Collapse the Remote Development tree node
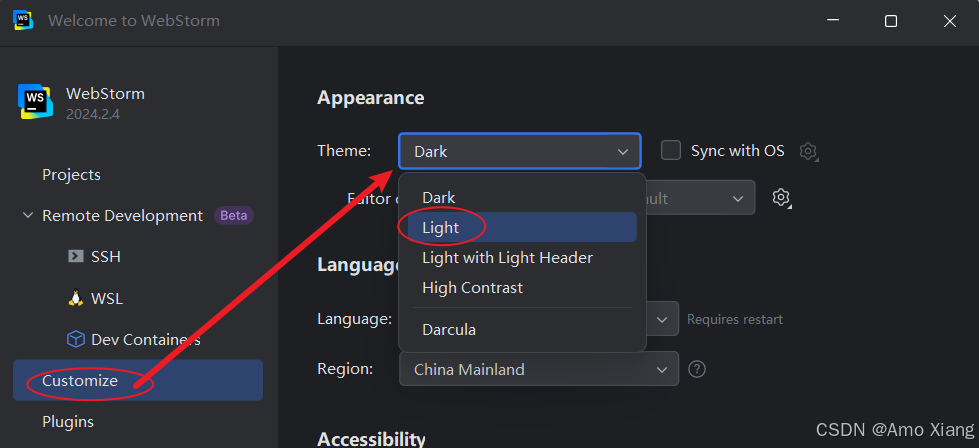This screenshot has width=979, height=448. click(27, 215)
